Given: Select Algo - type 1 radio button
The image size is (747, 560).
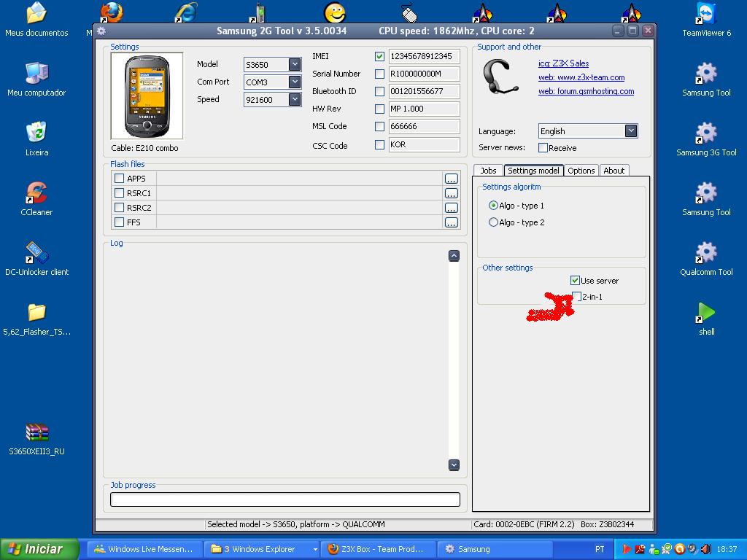Looking at the screenshot, I should click(493, 205).
